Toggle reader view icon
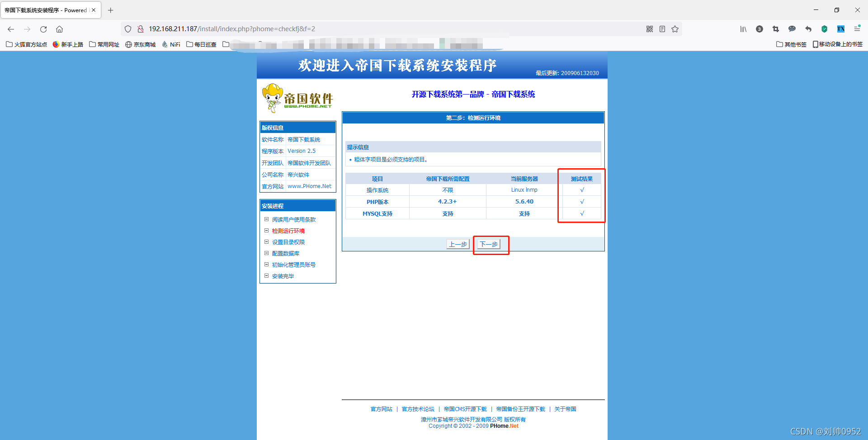 tap(662, 29)
